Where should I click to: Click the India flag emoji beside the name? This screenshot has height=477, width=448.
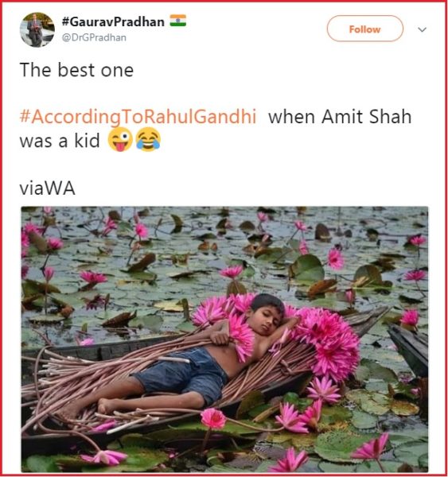coord(178,21)
